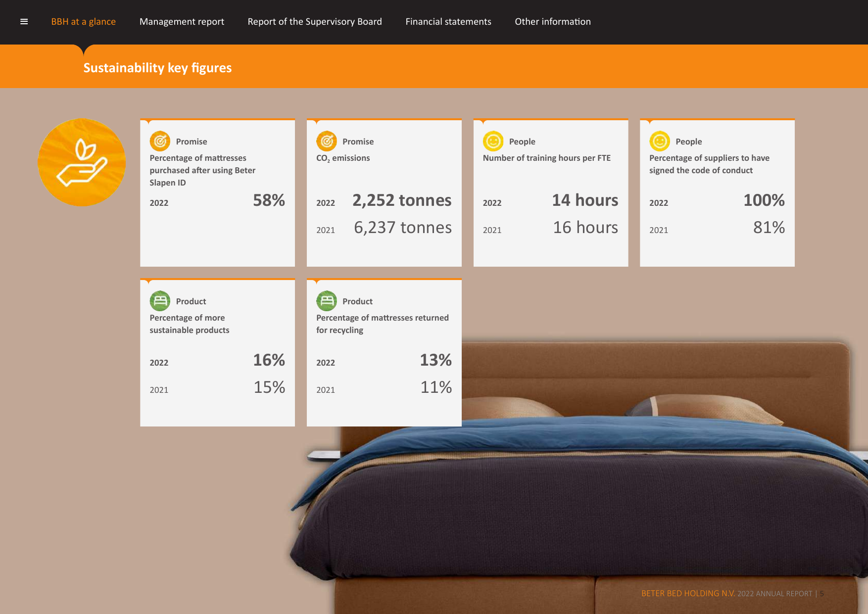Screen dimensions: 868x614
Task: Click the 2022 Annual Report footer label
Action: point(775,594)
